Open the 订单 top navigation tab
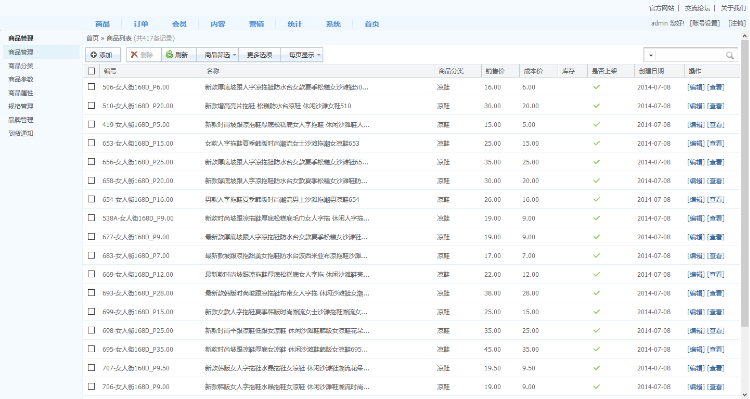Image resolution: width=750 pixels, height=399 pixels. [x=141, y=24]
